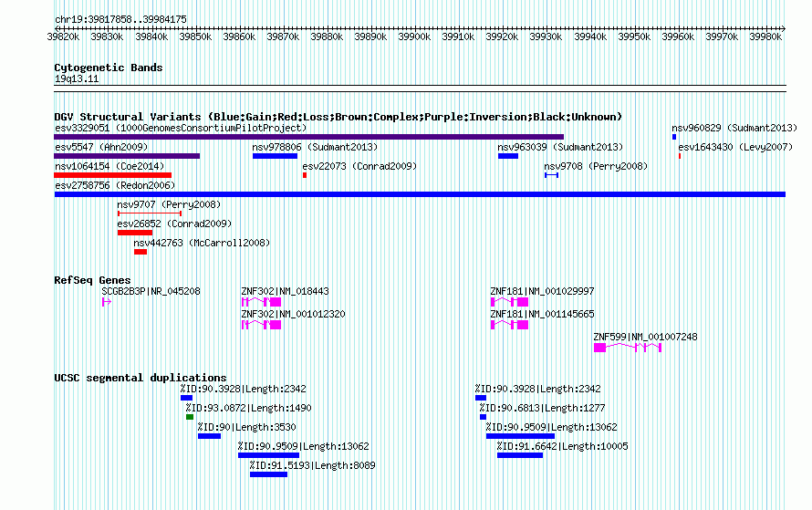812x510 pixels.
Task: Click the 39900k ruler tick label
Action: (414, 37)
